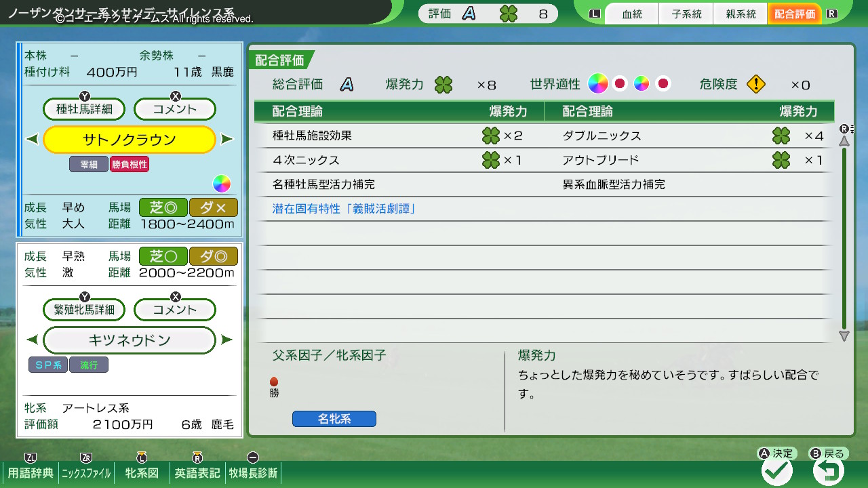Select the 配合評価 tab
Image resolution: width=868 pixels, height=488 pixels.
tap(795, 14)
